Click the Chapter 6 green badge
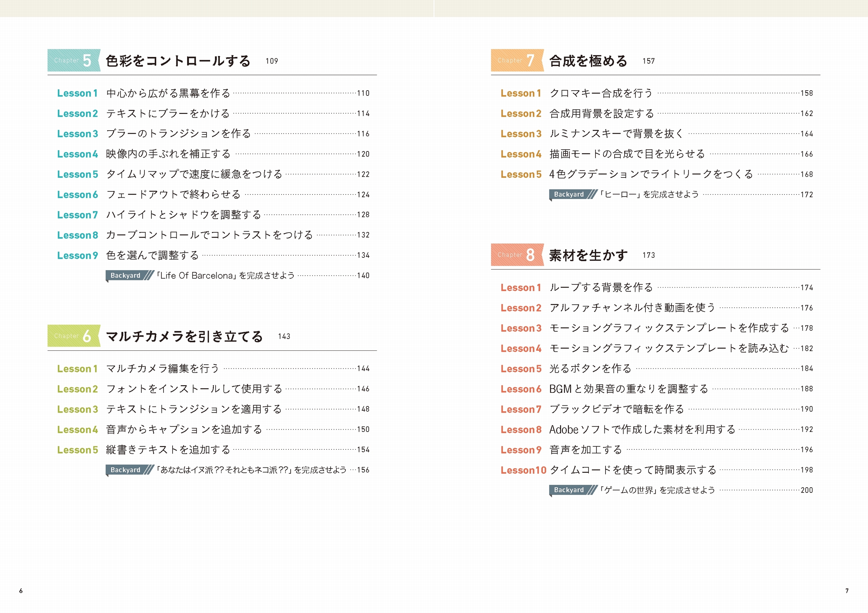This screenshot has height=613, width=868. [x=74, y=336]
